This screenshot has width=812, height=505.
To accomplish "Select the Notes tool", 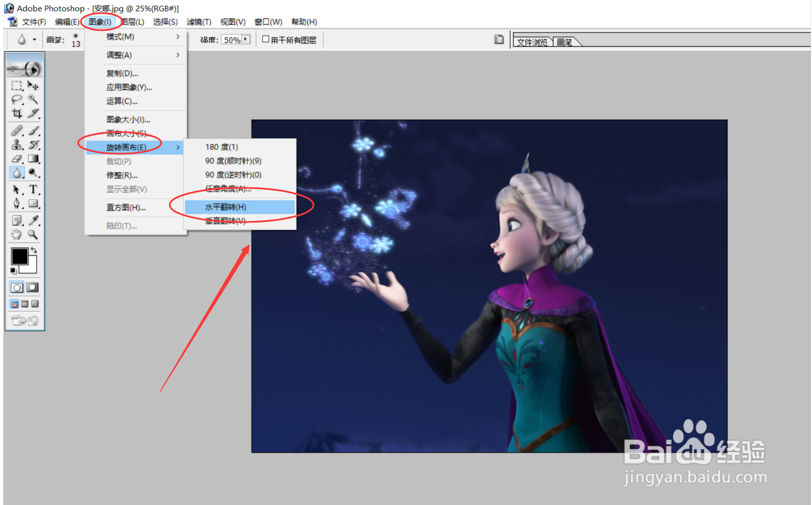I will 17,220.
